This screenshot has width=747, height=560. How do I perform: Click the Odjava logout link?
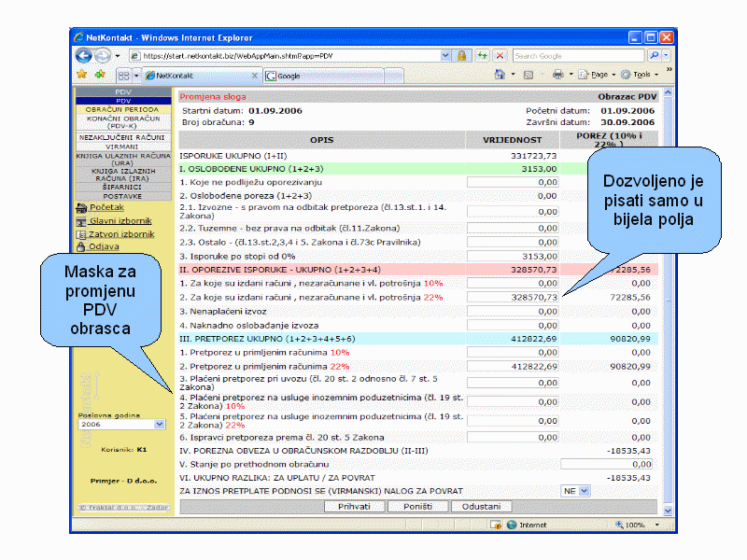[104, 246]
